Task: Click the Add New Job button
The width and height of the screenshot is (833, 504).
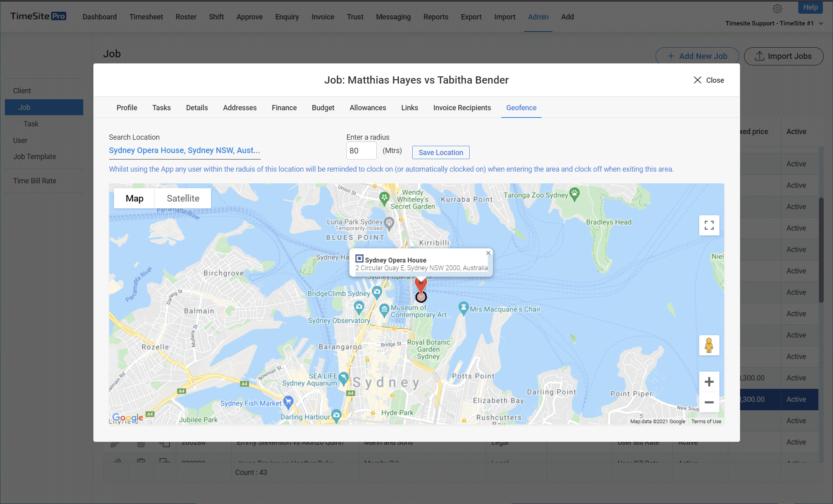Action: 697,56
